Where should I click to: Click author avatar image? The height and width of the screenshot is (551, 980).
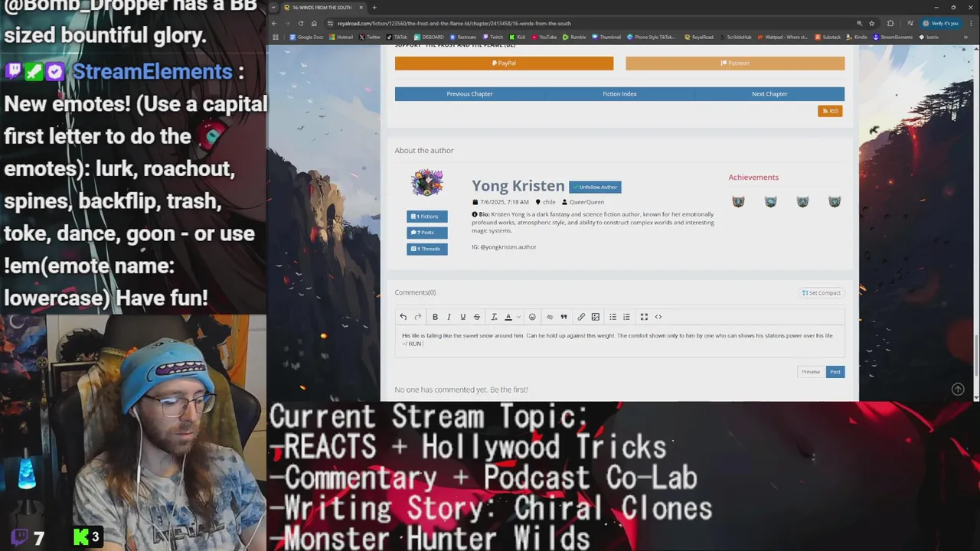pyautogui.click(x=426, y=184)
